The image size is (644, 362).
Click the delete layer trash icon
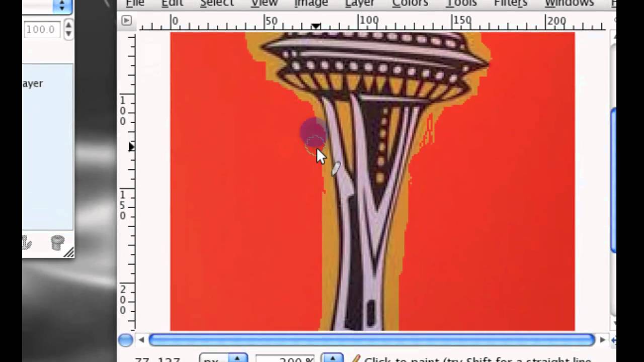tap(58, 243)
